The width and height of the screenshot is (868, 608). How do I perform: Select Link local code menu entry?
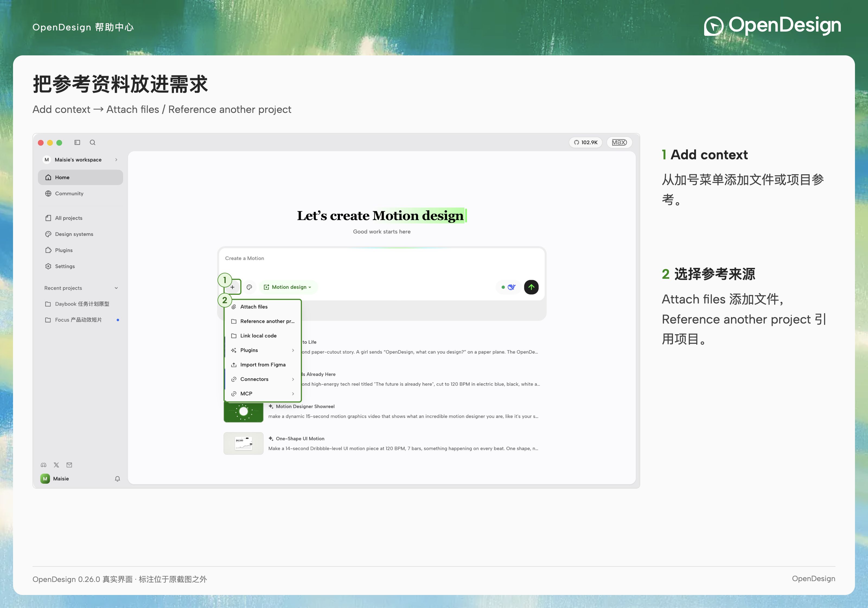[x=263, y=336]
